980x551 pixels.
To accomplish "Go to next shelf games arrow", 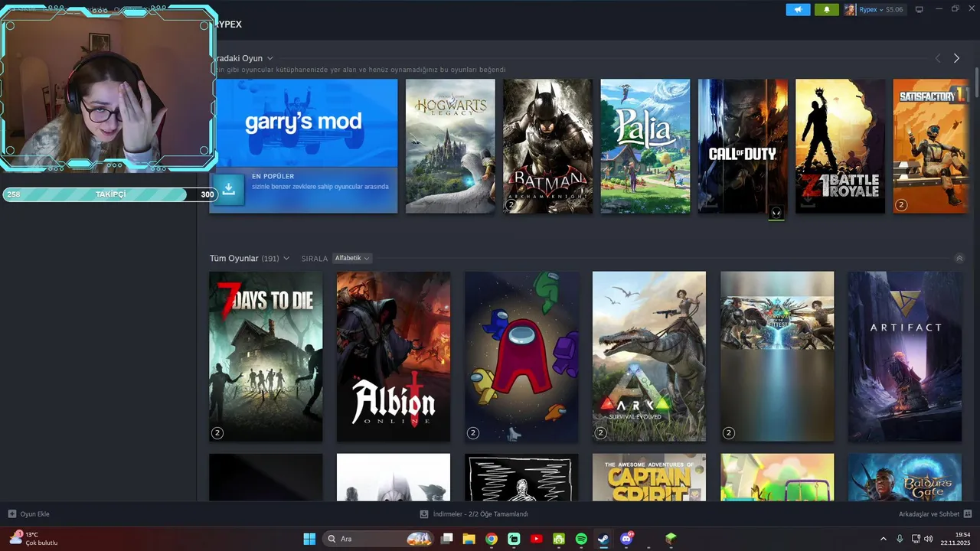I will (956, 58).
